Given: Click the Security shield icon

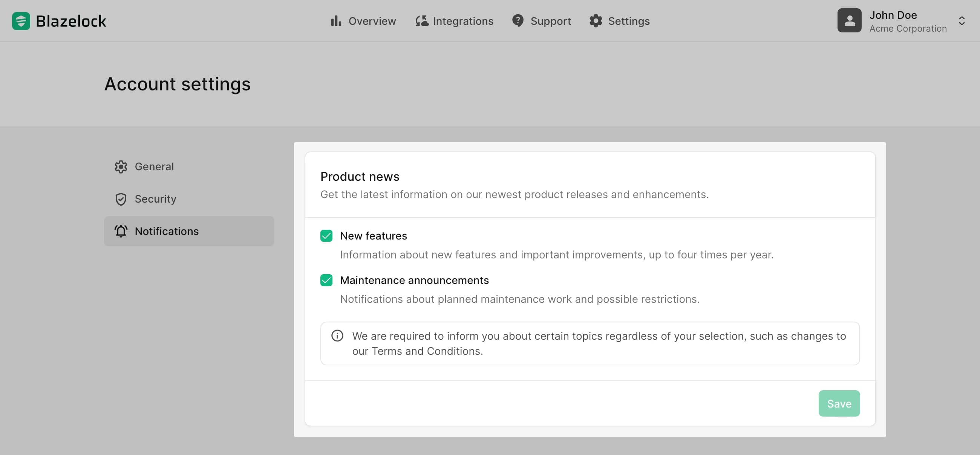Looking at the screenshot, I should pyautogui.click(x=121, y=199).
